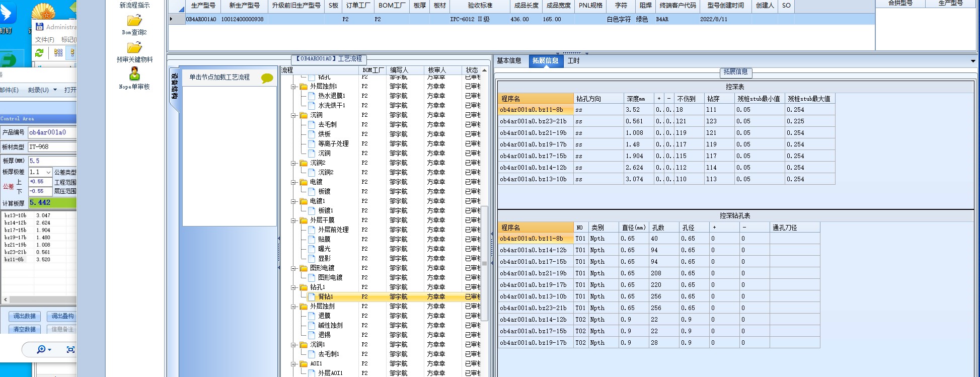Click the document icon next to 热水退膜1
Viewport: 980px width, 377px height.
point(312,96)
